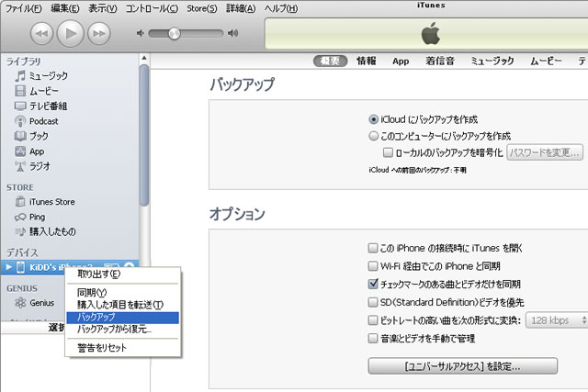Enable Wi-Fi 経由でこの iPhone と同期 checkbox

372,266
